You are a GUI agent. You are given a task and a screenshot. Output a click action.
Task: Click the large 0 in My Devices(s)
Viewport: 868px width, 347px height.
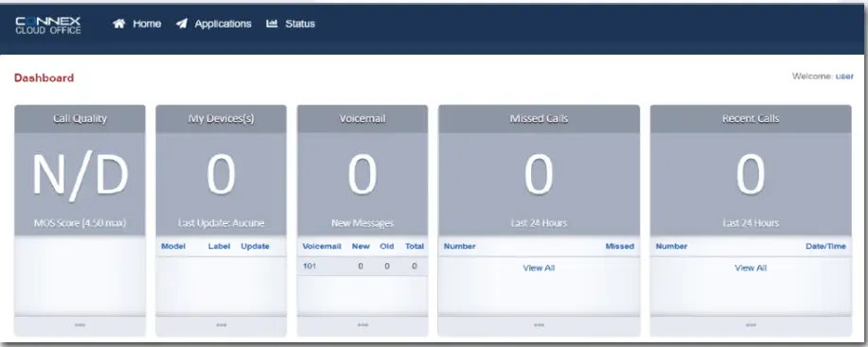point(221,175)
